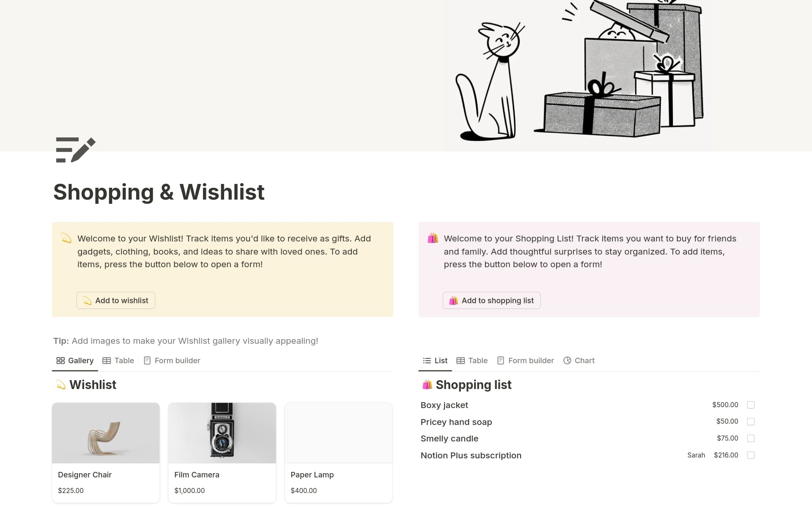This screenshot has width=812, height=507.
Task: Click the shooting star icon in Wishlist callout
Action: pos(66,238)
